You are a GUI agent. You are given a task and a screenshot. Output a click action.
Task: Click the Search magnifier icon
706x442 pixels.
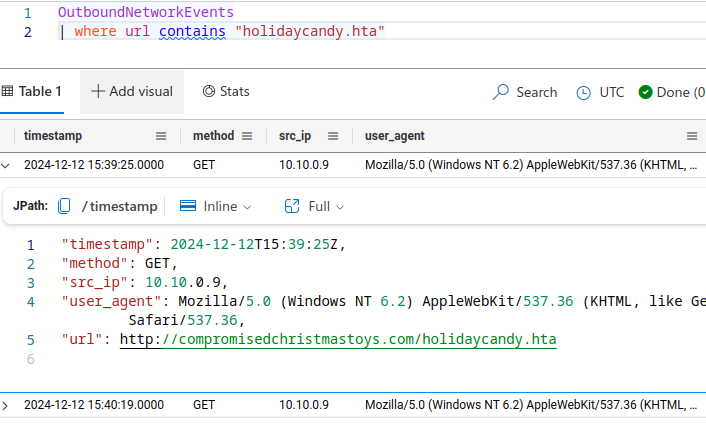(x=502, y=92)
